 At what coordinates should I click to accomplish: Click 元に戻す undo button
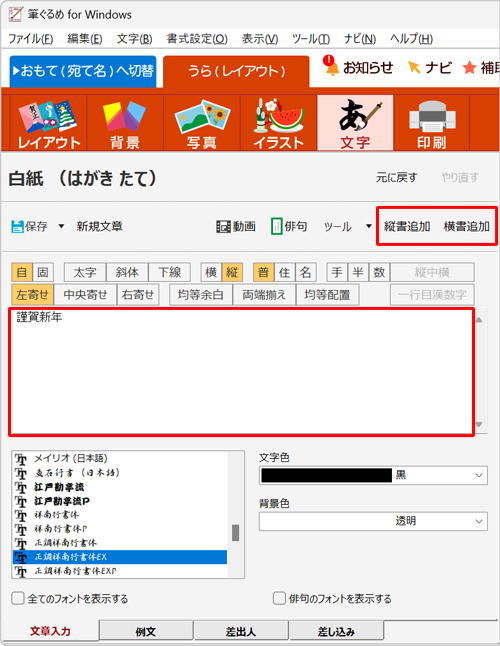(397, 178)
